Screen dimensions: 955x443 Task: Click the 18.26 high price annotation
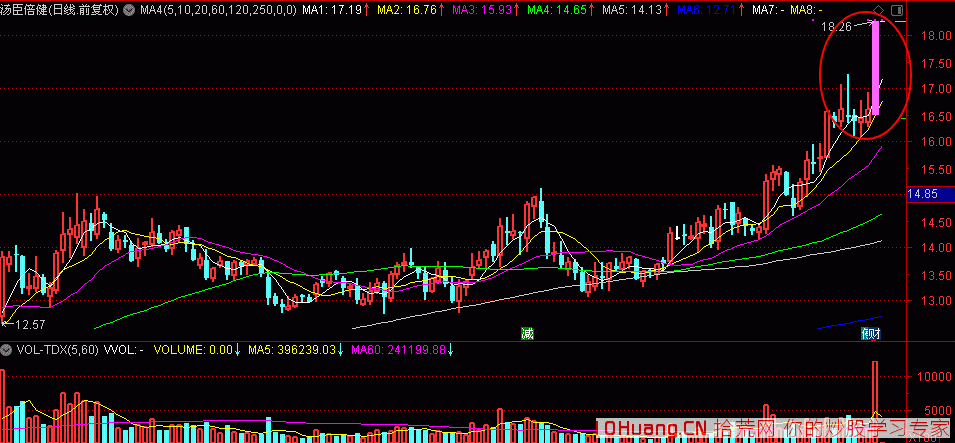836,27
